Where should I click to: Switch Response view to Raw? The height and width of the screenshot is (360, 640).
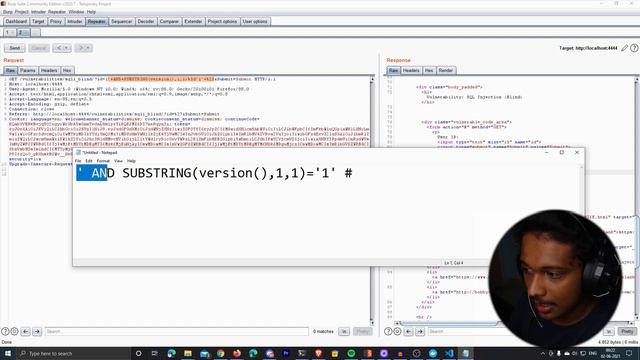coord(393,71)
